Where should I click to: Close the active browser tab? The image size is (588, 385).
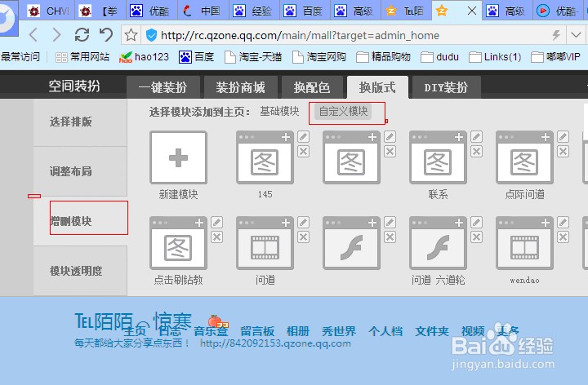point(472,11)
